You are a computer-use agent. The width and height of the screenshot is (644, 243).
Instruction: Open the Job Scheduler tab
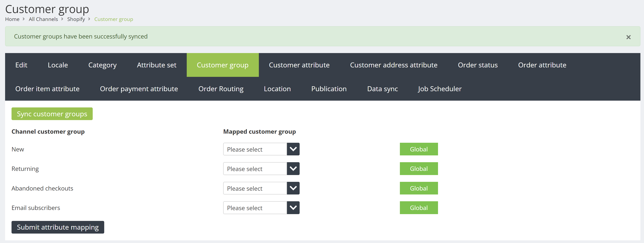click(440, 89)
